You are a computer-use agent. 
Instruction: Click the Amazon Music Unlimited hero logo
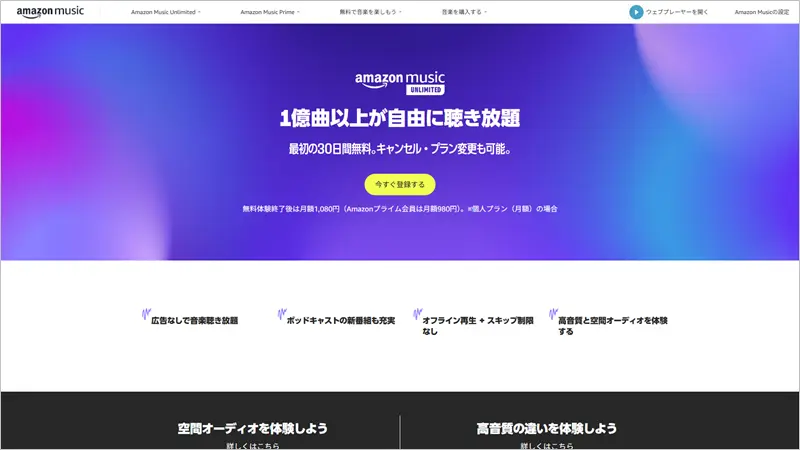399,83
